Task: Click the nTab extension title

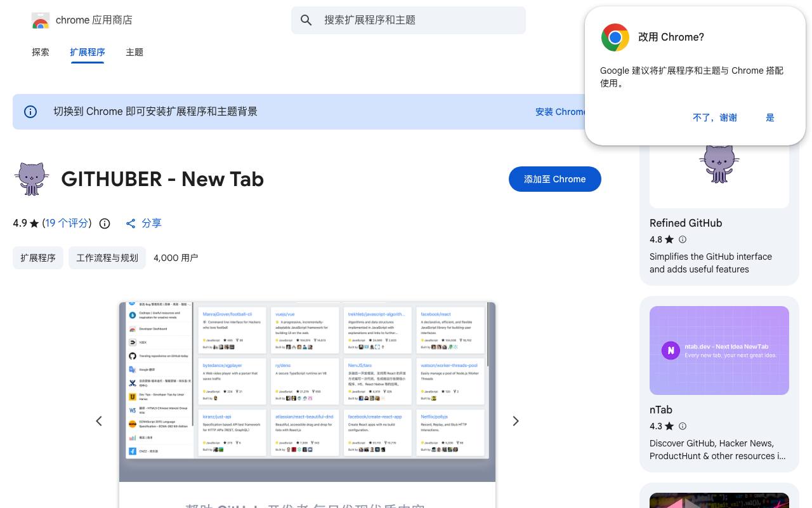Action: (661, 410)
